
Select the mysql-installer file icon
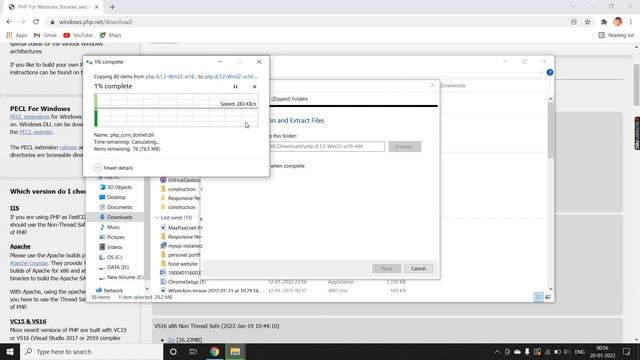163,246
